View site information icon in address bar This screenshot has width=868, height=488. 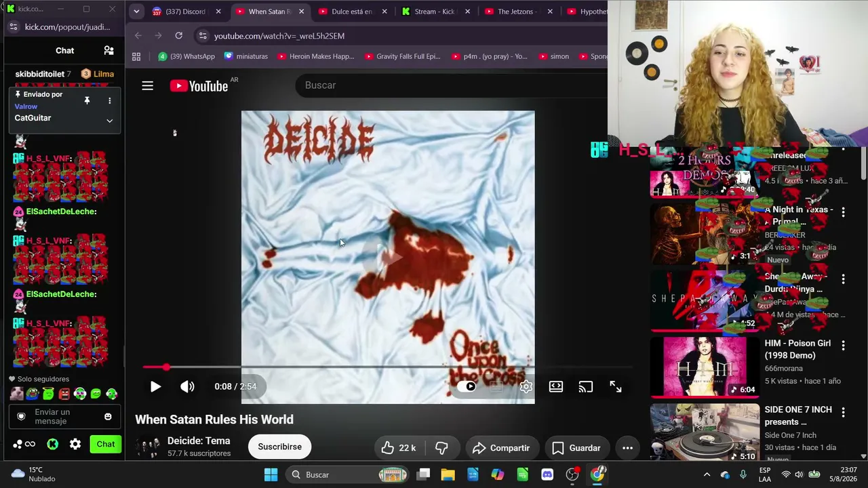202,36
